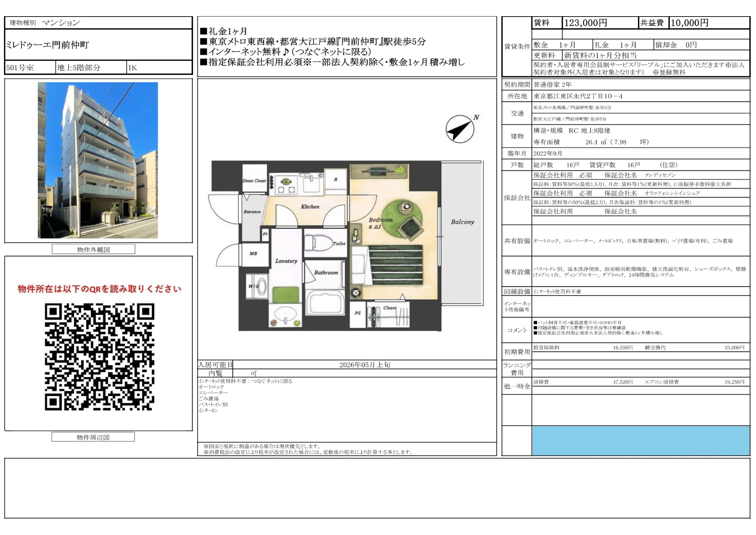Click the 物件周辺図 caption under the QR box
Image resolution: width=756 pixels, height=535 pixels.
click(x=93, y=437)
